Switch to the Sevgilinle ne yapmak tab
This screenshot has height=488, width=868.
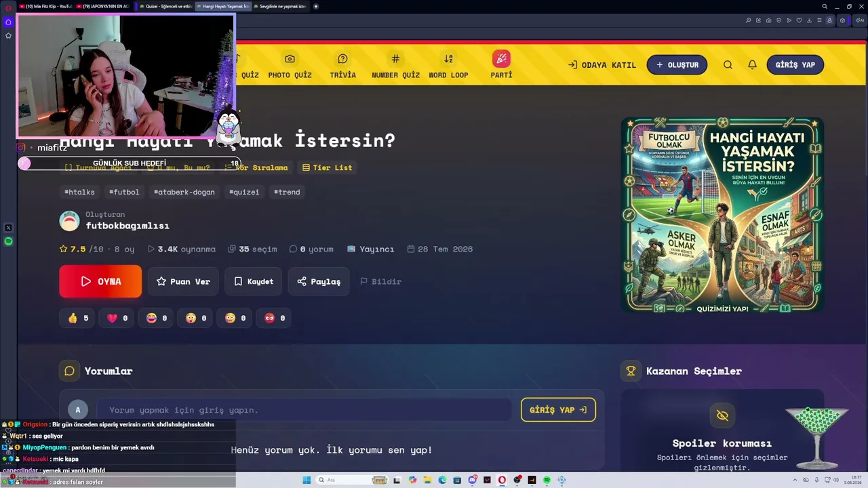(x=280, y=6)
